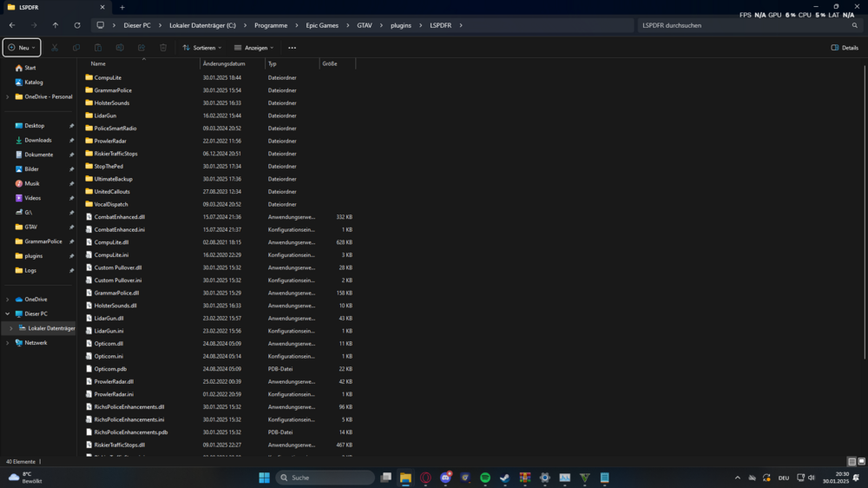Click the Paste clipboard icon
This screenshot has height=488, width=868.
98,48
